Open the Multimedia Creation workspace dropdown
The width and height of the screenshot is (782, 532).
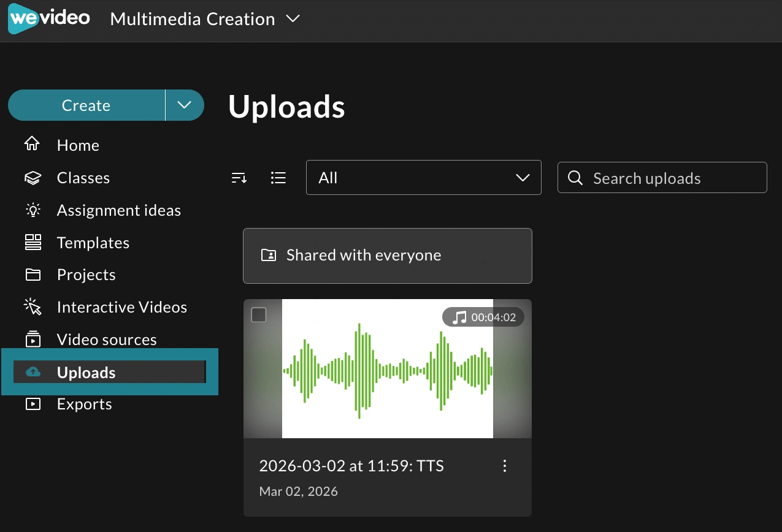tap(205, 19)
